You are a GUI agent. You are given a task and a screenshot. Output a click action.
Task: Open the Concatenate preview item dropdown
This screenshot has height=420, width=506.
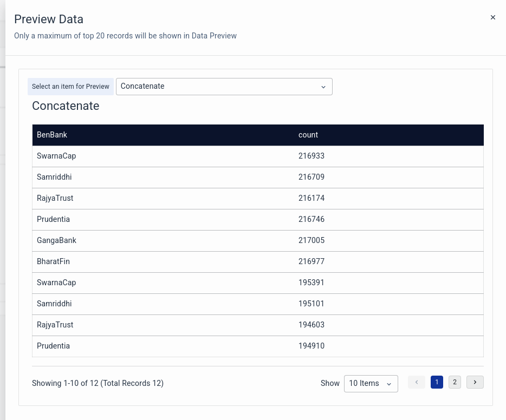(x=224, y=87)
